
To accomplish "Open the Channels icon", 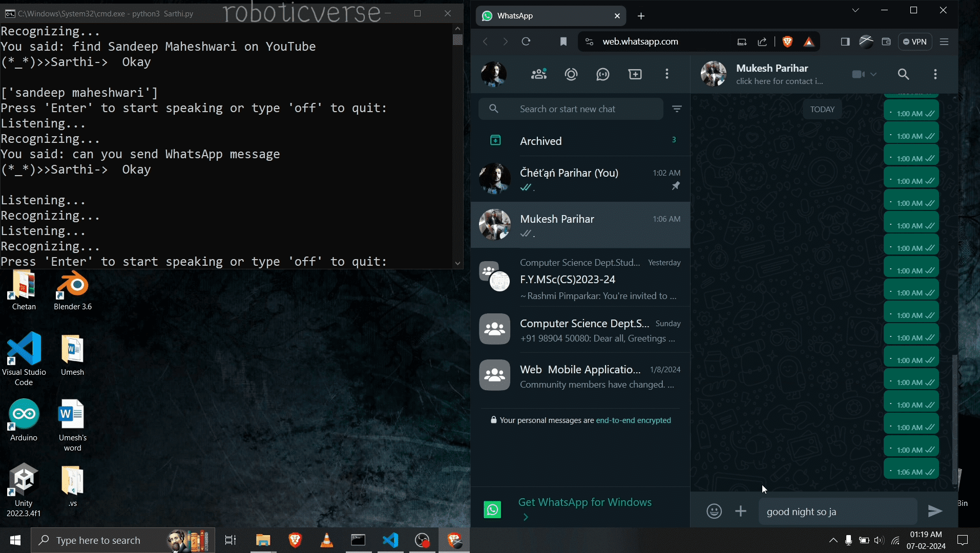I will pos(603,74).
